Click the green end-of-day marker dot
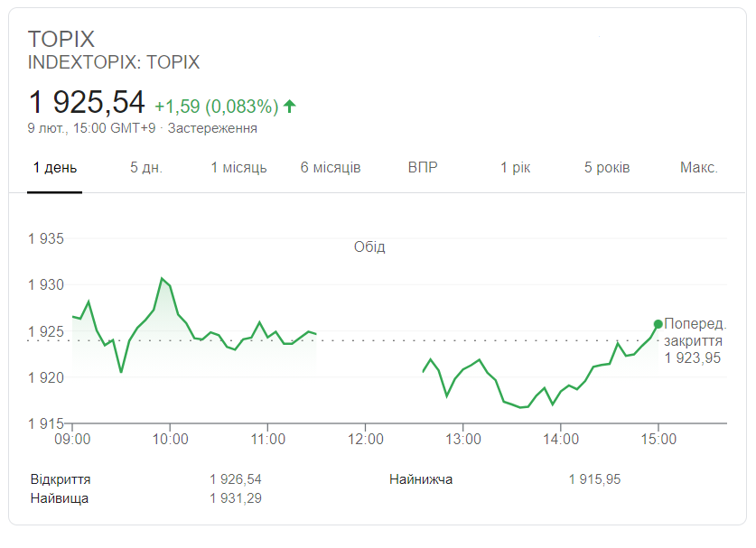The width and height of the screenshot is (756, 548). 658,324
